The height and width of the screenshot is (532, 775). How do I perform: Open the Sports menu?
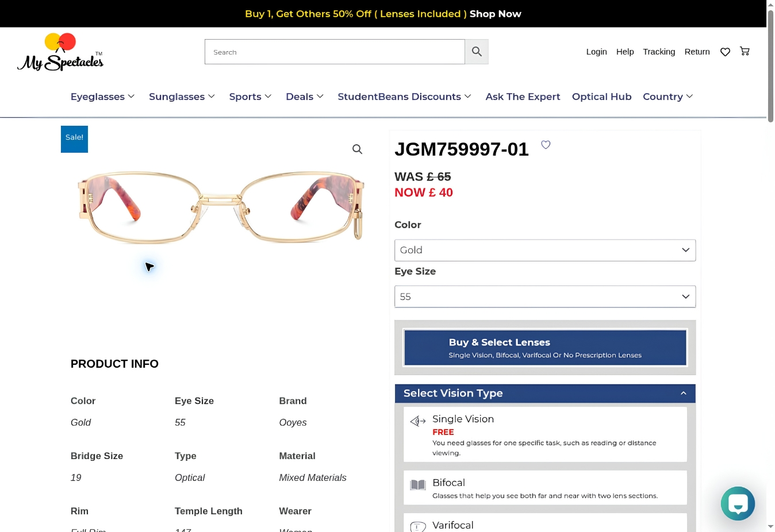pyautogui.click(x=250, y=97)
